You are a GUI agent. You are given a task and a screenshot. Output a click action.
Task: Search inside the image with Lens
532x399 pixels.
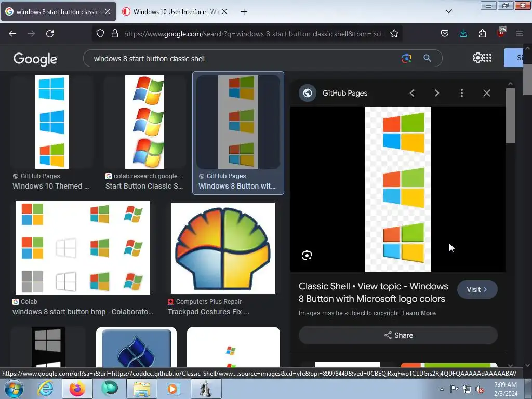tap(307, 255)
